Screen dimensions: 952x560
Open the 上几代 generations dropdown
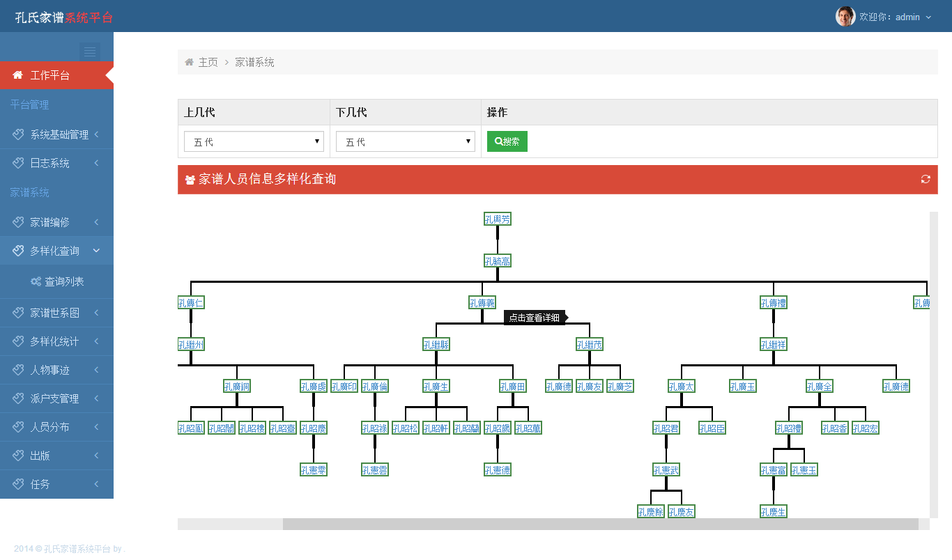pyautogui.click(x=254, y=141)
